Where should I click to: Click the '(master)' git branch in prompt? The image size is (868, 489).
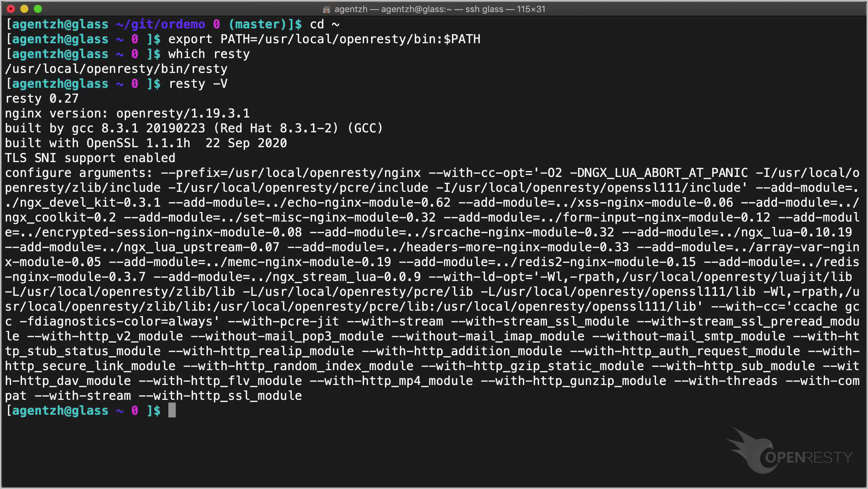point(258,24)
